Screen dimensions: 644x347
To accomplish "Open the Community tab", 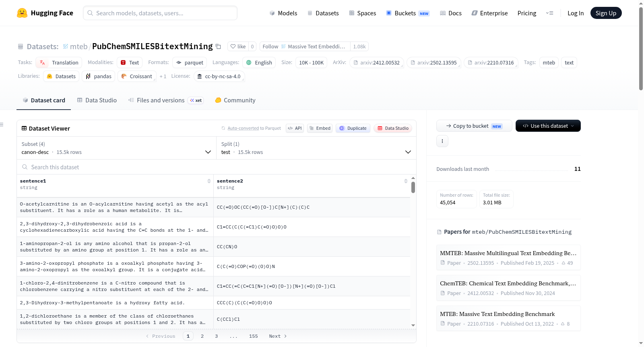I will tap(235, 100).
